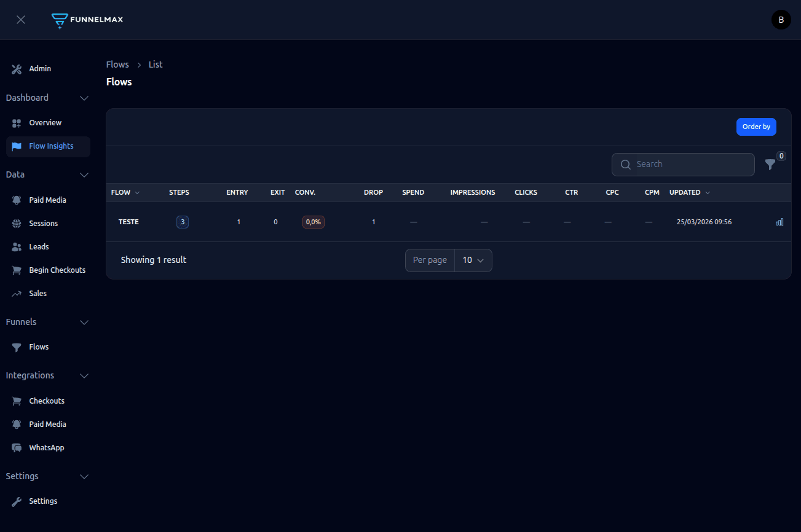Open the user avatar menu
This screenshot has width=801, height=532.
pyautogui.click(x=781, y=20)
